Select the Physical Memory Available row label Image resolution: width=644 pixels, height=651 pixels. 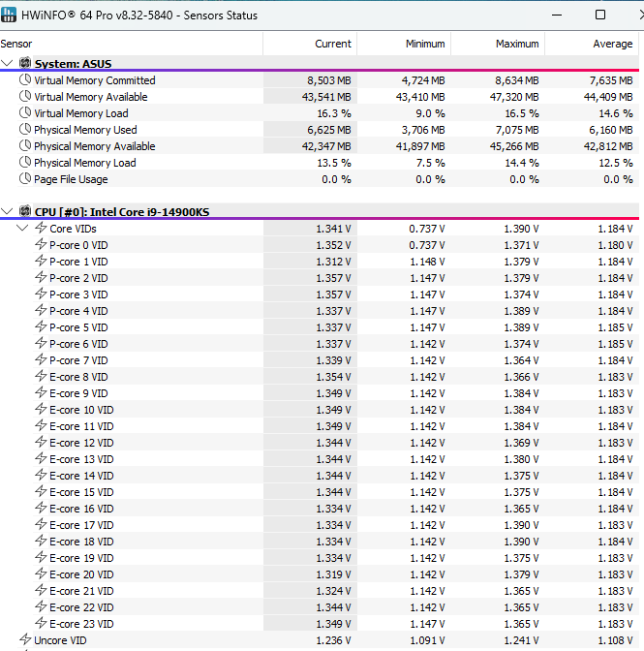tap(95, 146)
